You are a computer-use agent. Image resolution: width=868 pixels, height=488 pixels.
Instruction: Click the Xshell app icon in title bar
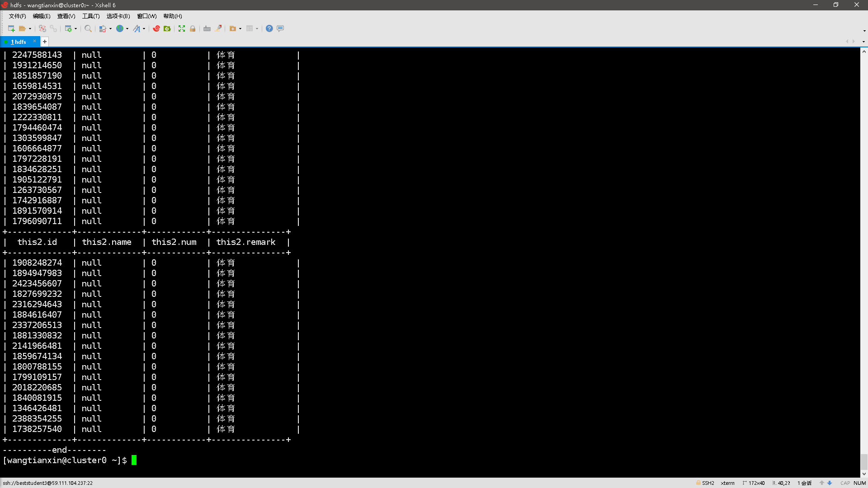[x=5, y=5]
